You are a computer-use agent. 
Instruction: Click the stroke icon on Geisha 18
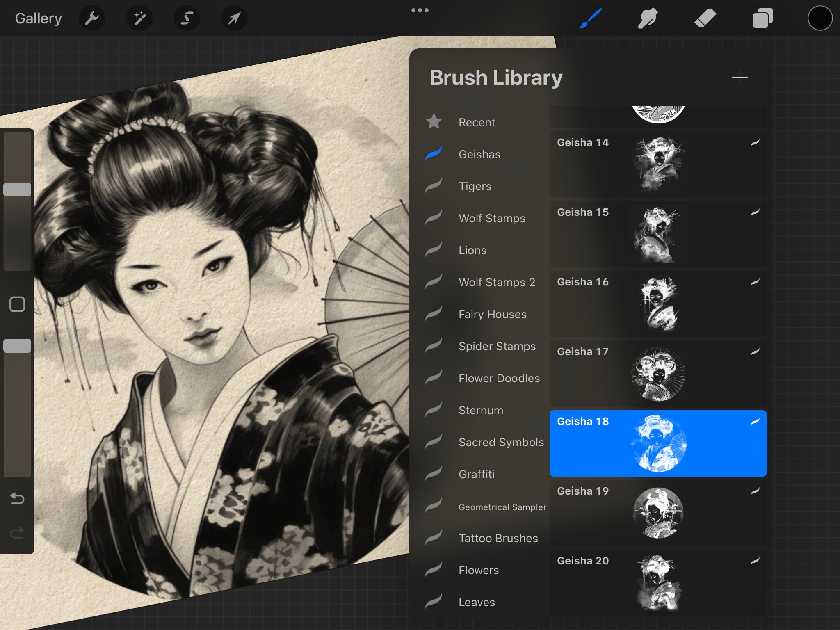click(755, 421)
